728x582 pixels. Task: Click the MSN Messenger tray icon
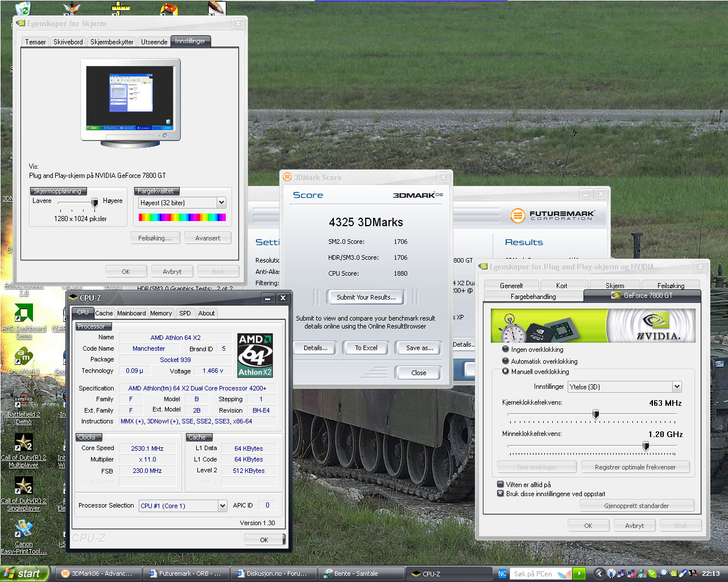tap(642, 573)
